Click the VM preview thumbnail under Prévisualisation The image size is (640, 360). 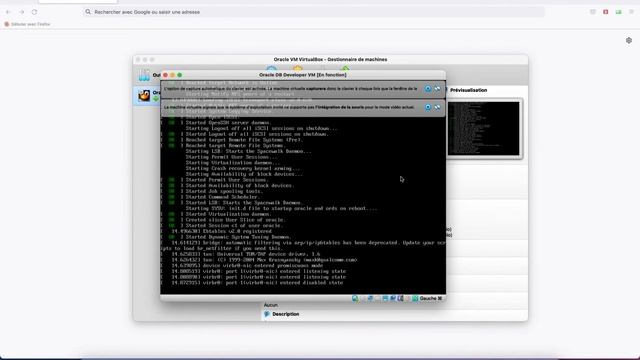pyautogui.click(x=484, y=129)
